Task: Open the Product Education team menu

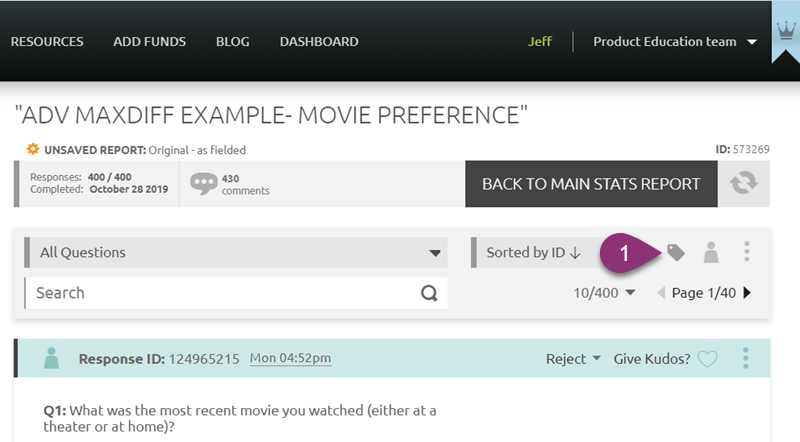Action: 675,42
